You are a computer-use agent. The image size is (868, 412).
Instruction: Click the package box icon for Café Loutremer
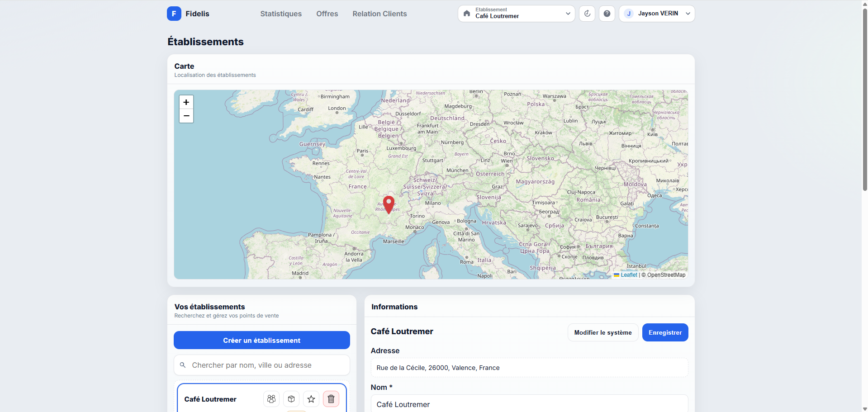(x=291, y=399)
